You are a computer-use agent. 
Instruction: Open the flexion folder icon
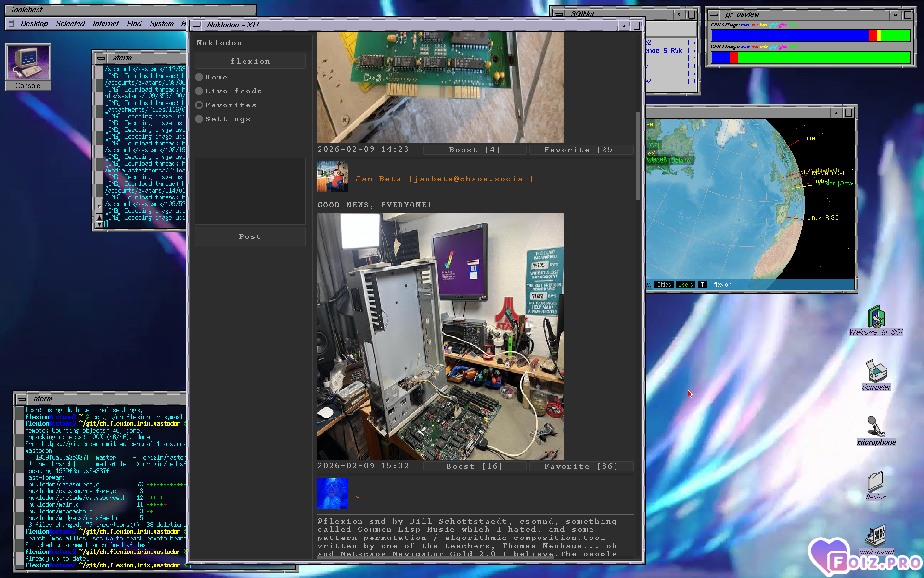pos(875,482)
